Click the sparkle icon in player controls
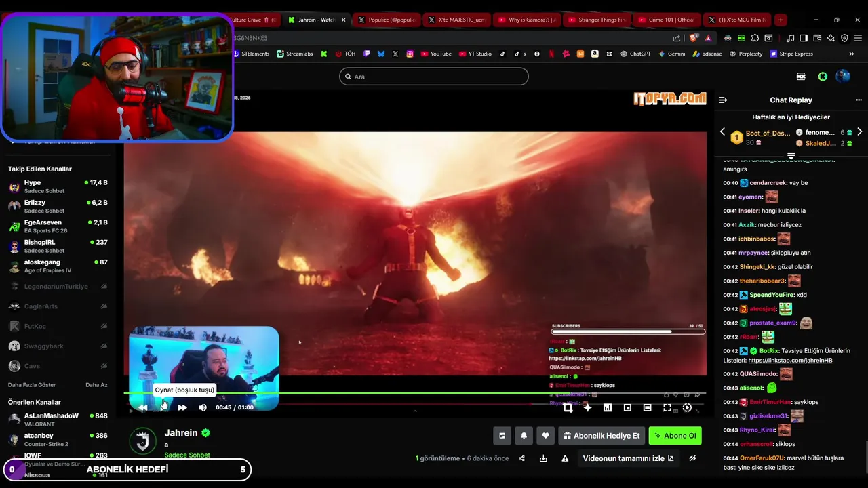Viewport: 868px width, 488px height. (587, 407)
